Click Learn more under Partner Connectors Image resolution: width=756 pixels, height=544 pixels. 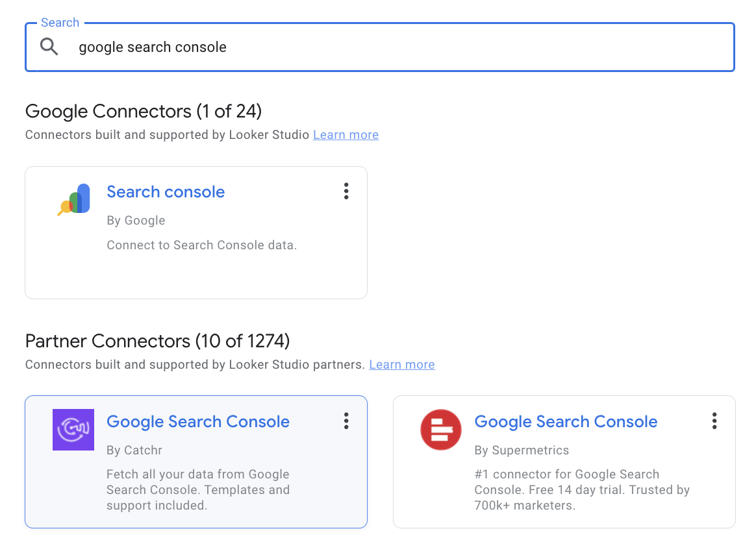pos(401,364)
